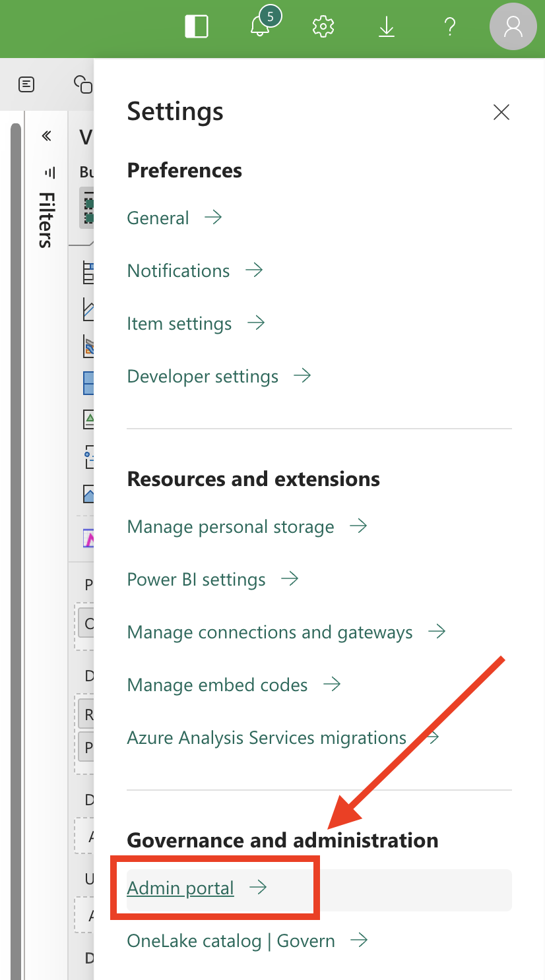Click the left vertical scrollbar
This screenshot has width=545, height=980.
click(x=16, y=528)
